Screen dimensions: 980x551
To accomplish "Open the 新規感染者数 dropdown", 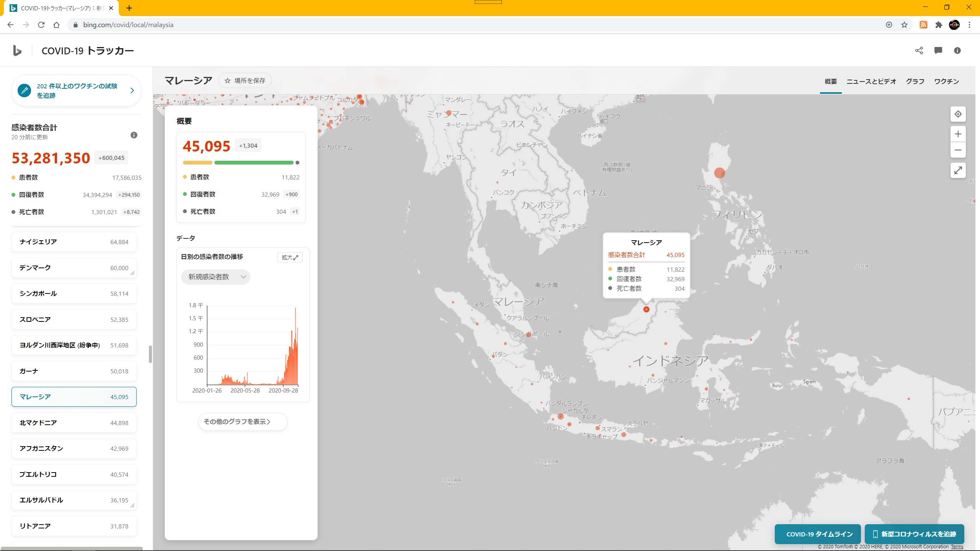I will click(x=216, y=277).
